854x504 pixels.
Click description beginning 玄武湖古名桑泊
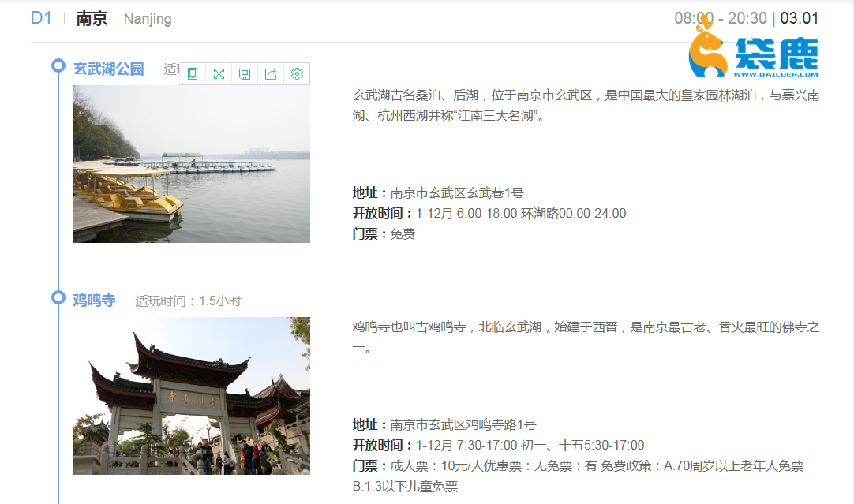coord(586,106)
